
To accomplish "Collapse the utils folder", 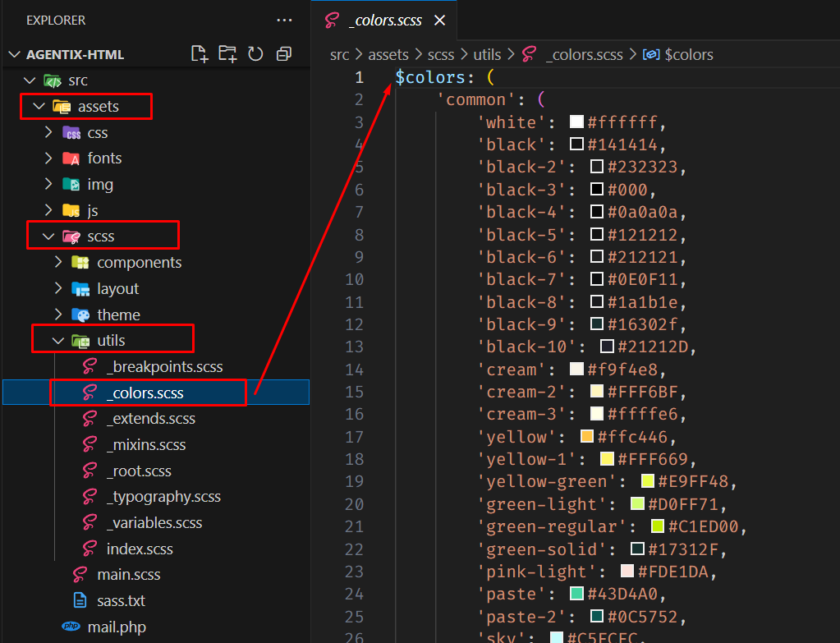I will (x=58, y=340).
